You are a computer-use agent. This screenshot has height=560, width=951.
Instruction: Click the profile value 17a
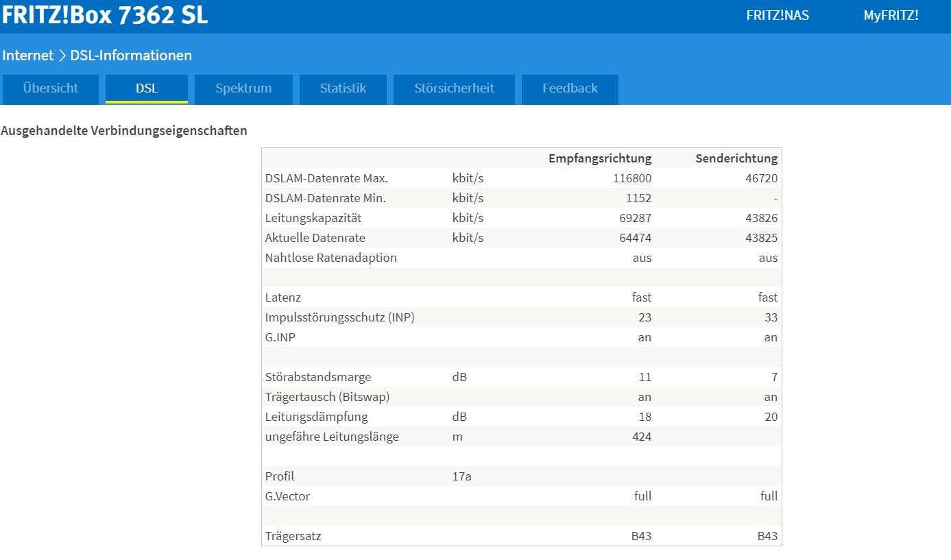462,476
